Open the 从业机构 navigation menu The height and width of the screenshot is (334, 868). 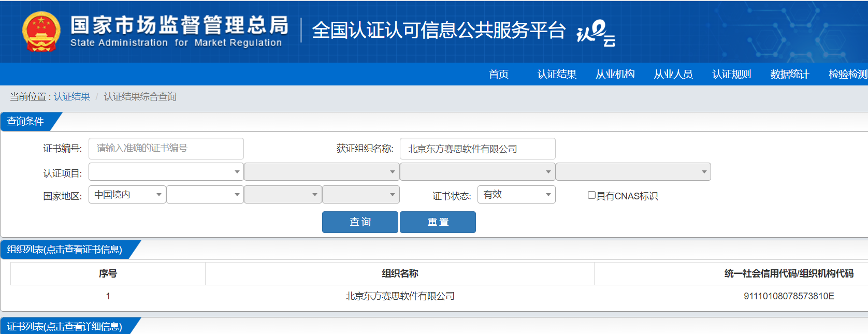[615, 74]
